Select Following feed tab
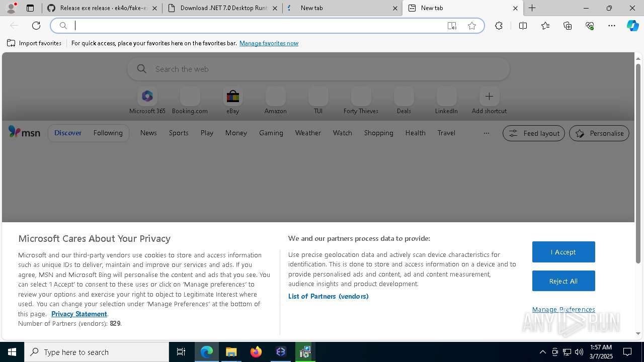644x362 pixels. [108, 133]
